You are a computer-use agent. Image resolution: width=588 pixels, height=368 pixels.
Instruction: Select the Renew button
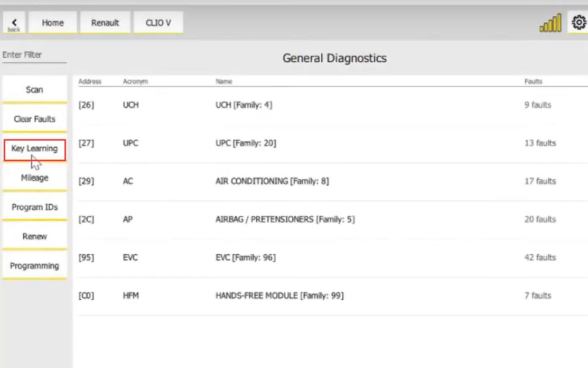pyautogui.click(x=34, y=236)
